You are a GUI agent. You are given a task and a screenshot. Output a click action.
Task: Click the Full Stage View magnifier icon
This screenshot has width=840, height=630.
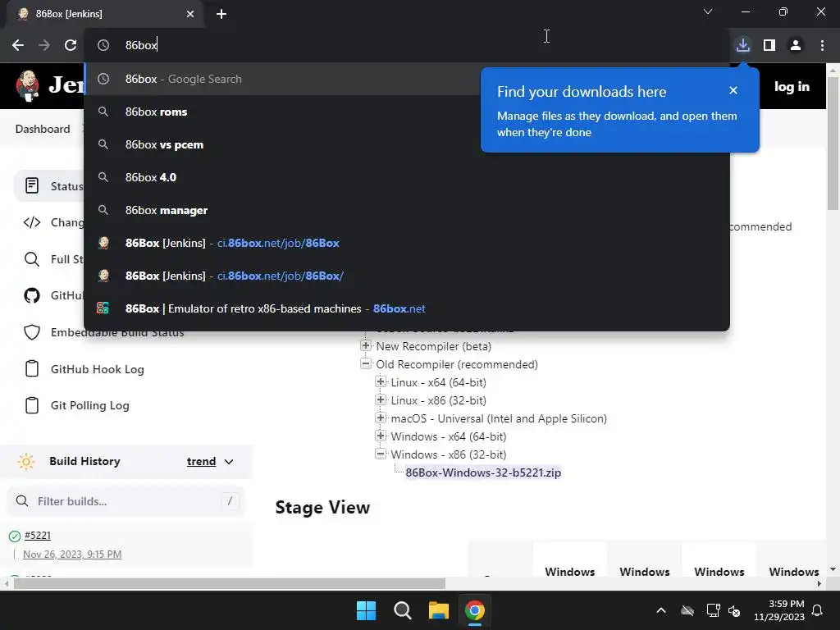32,259
